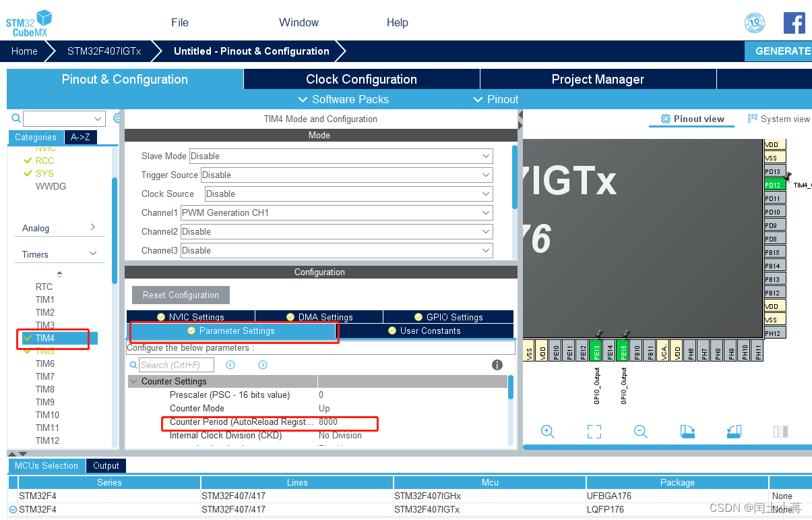The image size is (812, 520).
Task: Select the Pinout view tab
Action: (x=692, y=119)
